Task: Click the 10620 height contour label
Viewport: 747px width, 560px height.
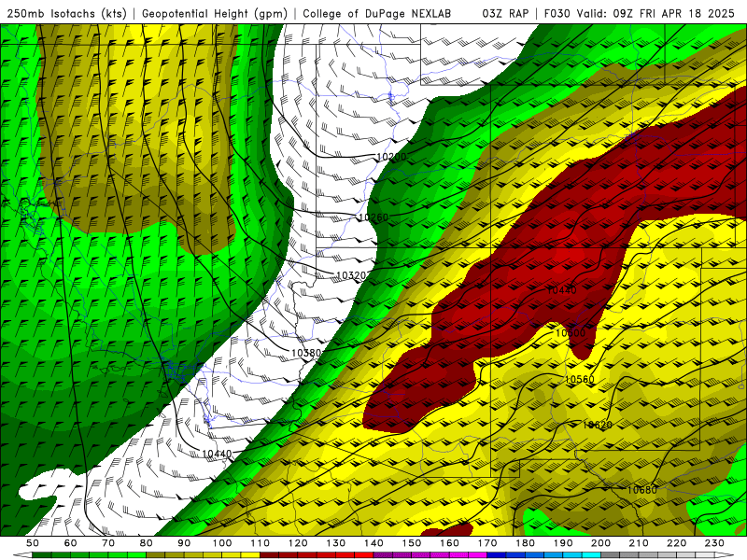Action: point(598,425)
